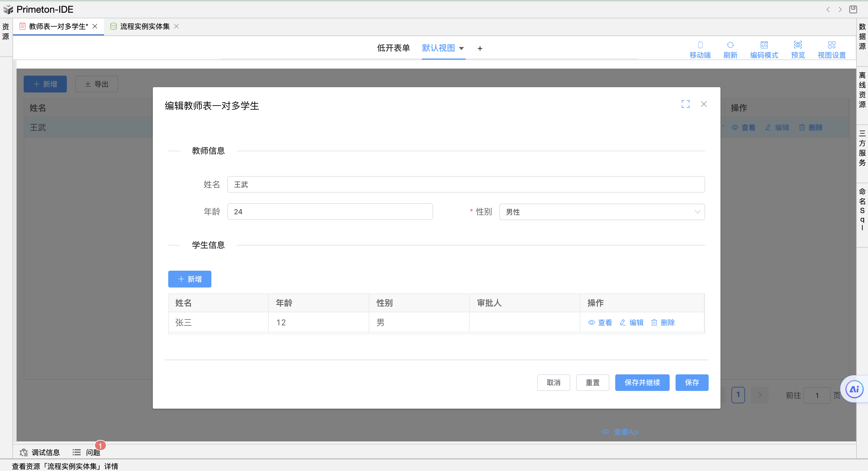View student row 张三 via 查看
The image size is (868, 471).
(x=600, y=323)
